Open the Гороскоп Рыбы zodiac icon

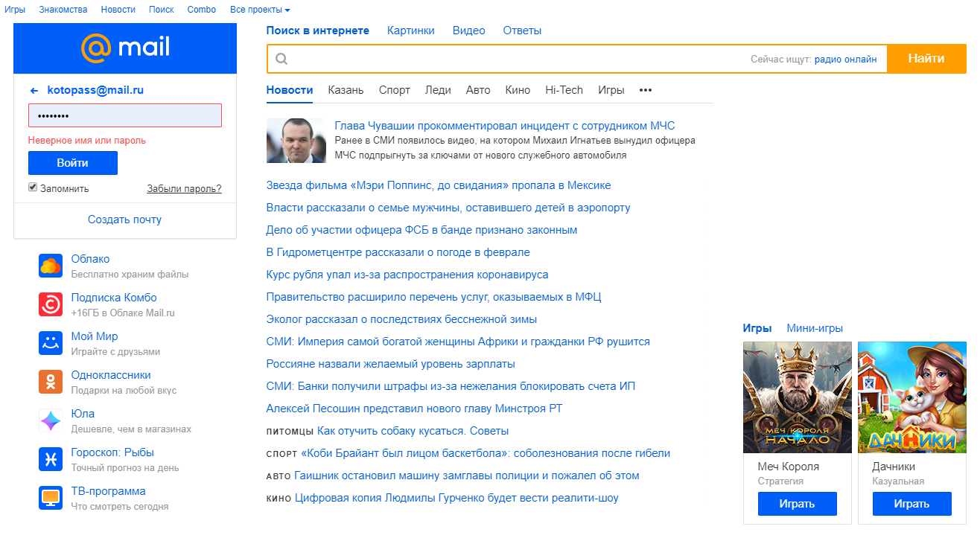[x=51, y=459]
